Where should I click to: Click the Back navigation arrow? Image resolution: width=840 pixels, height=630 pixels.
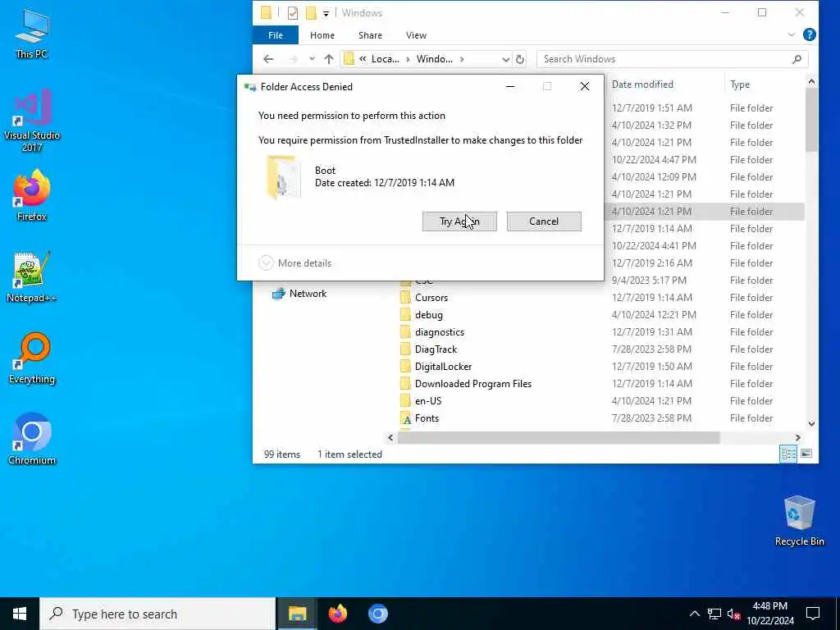coord(268,59)
